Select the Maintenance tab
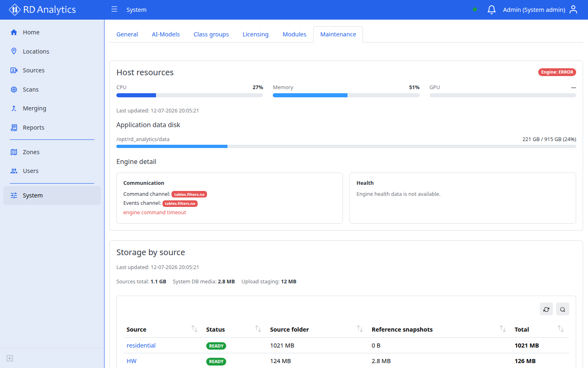Image resolution: width=588 pixels, height=368 pixels. click(338, 34)
